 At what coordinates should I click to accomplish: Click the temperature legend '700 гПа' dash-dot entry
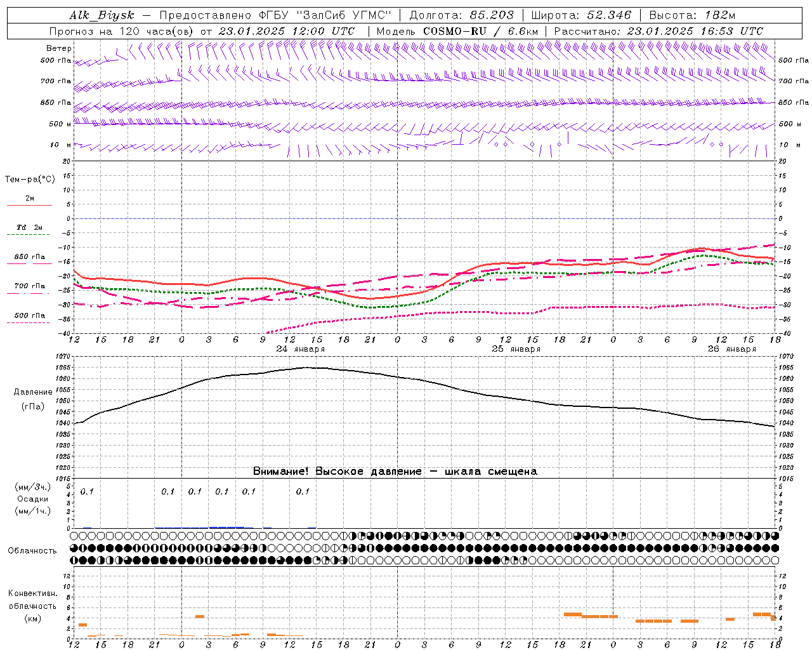click(29, 289)
